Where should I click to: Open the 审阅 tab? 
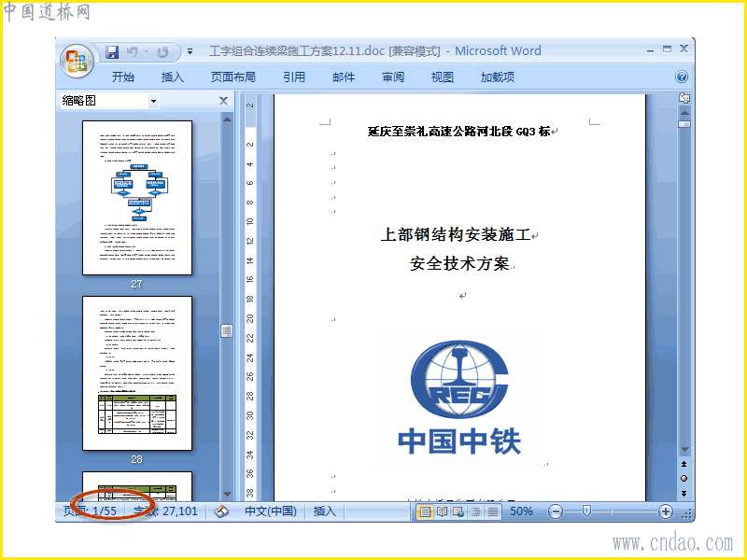(393, 77)
